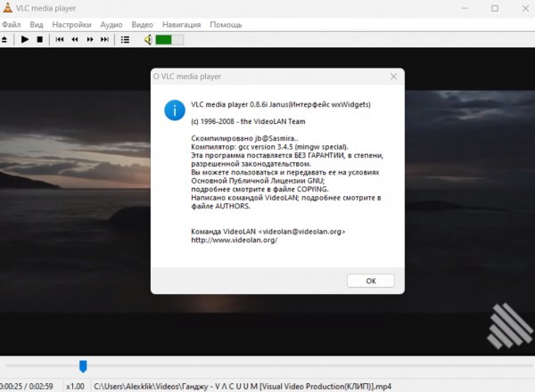Close the О VLC media player dialog
The width and height of the screenshot is (535, 392).
tap(393, 77)
